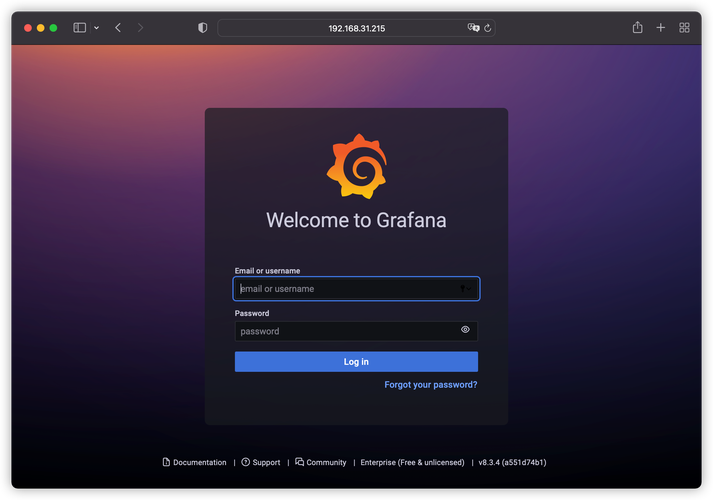The height and width of the screenshot is (500, 713).
Task: Go back to the previous page
Action: 118,28
